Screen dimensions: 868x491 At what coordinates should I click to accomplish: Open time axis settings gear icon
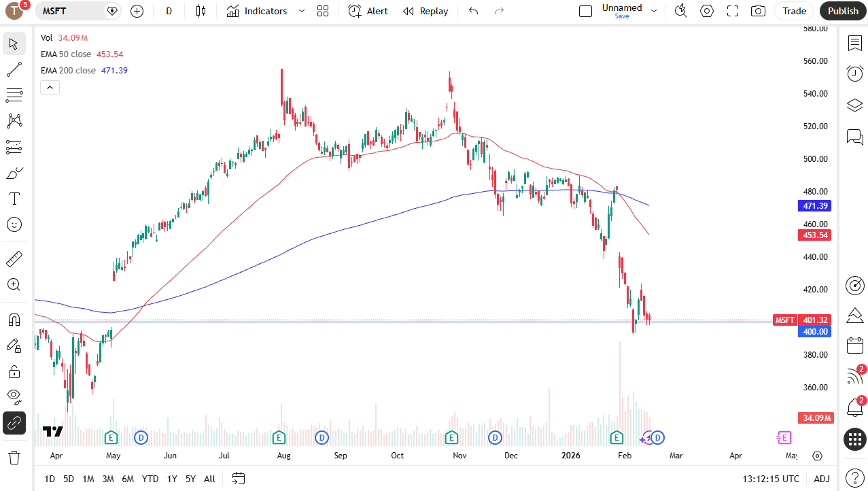(818, 456)
